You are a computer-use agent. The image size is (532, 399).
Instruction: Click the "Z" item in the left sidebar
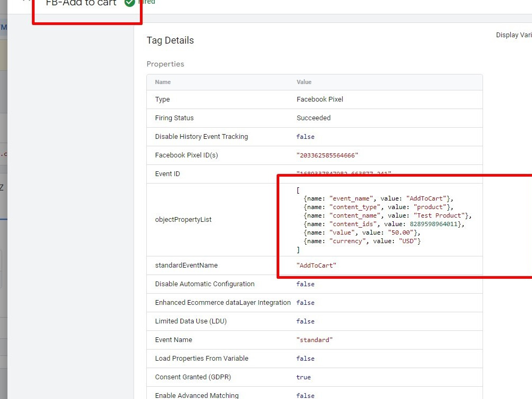[3, 187]
